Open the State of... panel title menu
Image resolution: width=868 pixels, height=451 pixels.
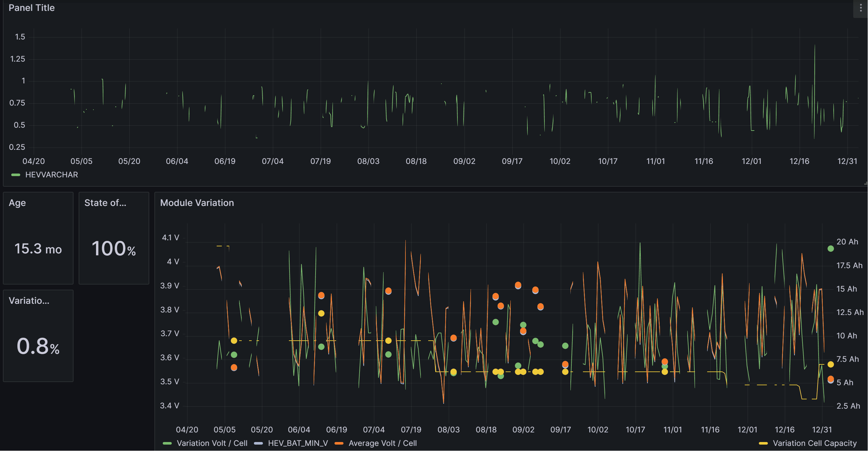(x=105, y=203)
